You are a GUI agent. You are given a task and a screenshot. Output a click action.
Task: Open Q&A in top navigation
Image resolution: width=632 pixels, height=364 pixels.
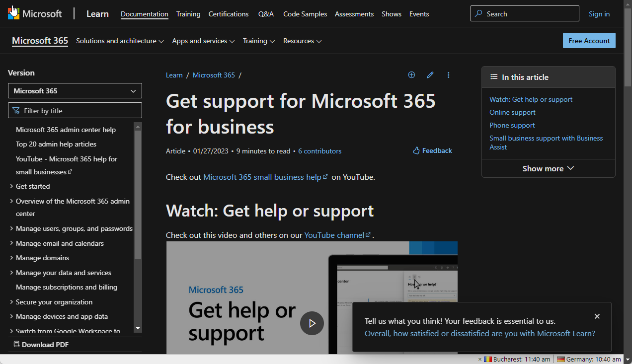pos(266,14)
